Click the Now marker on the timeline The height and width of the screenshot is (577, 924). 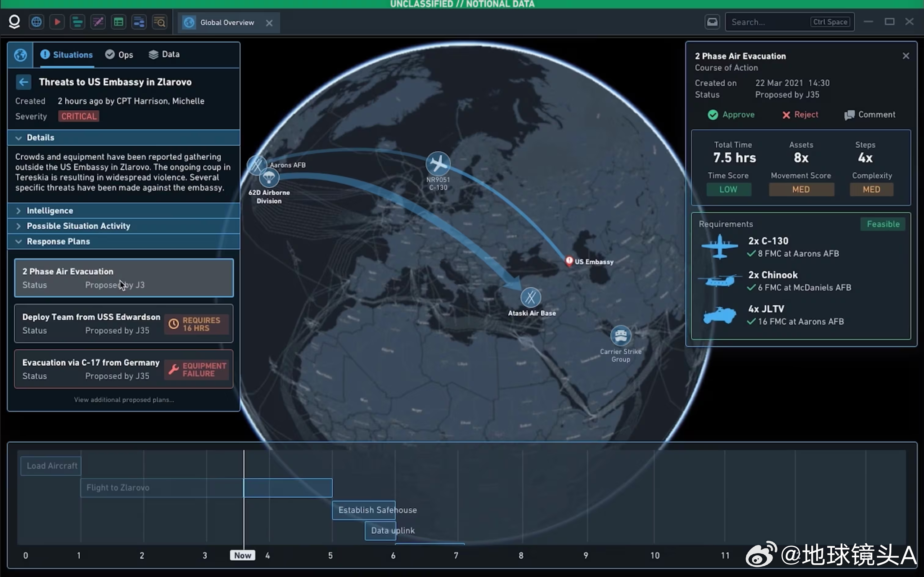[243, 555]
